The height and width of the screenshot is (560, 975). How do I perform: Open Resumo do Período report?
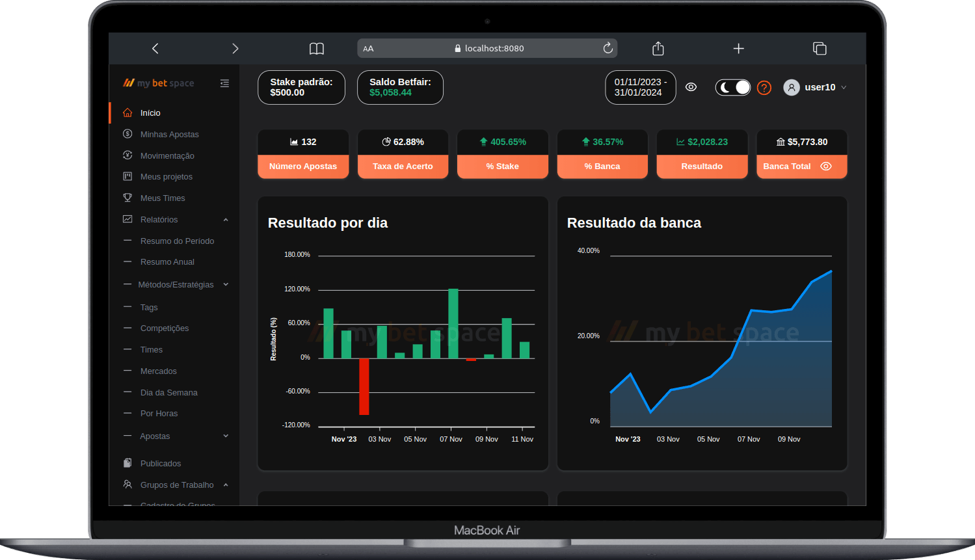pos(177,241)
